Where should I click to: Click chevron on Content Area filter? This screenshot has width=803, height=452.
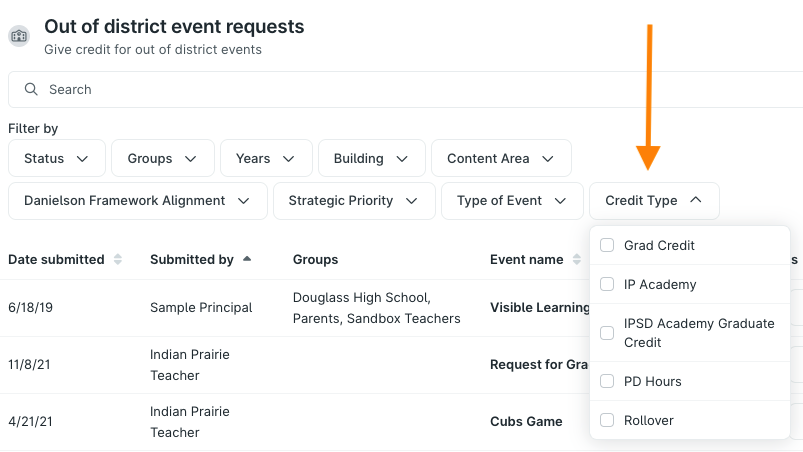[548, 159]
